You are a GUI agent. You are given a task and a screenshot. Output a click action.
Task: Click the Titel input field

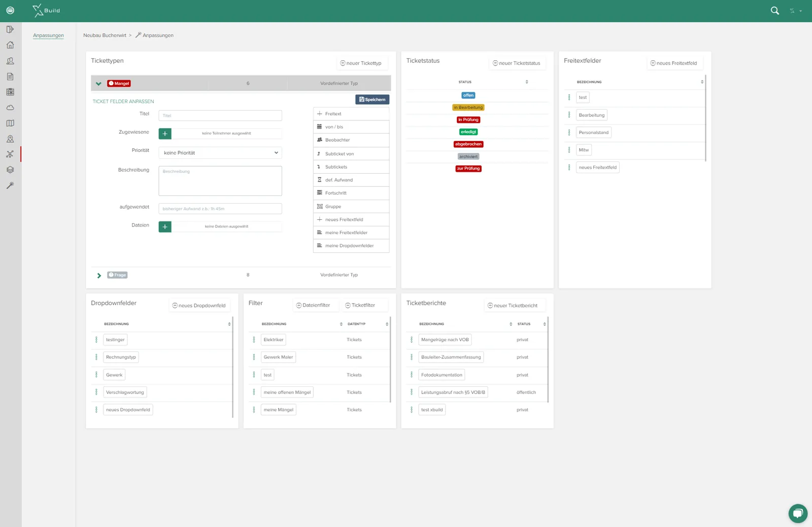[x=220, y=116]
